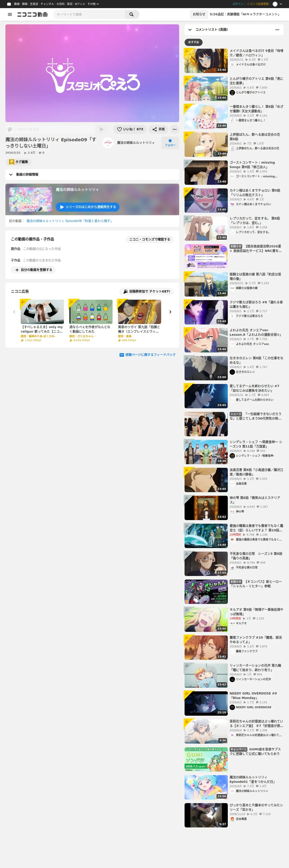Screen dimensions: 289x868
Task: Open 淡島百景 第8話 video title
Action: tap(256, 472)
